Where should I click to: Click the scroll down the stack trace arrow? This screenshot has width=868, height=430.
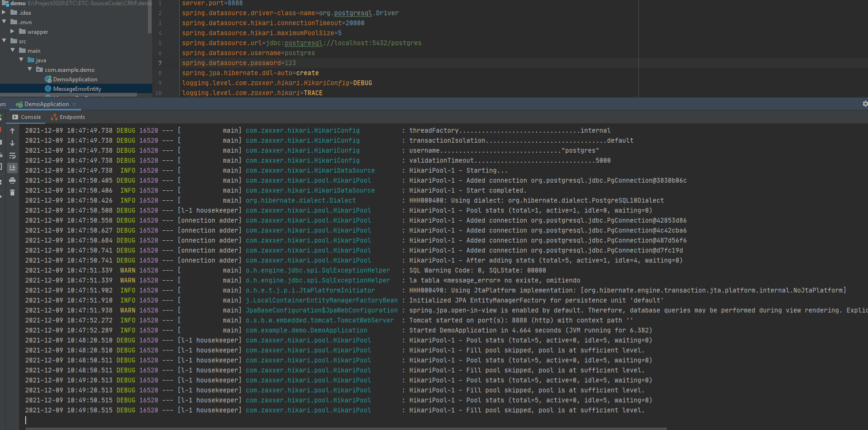click(x=12, y=143)
